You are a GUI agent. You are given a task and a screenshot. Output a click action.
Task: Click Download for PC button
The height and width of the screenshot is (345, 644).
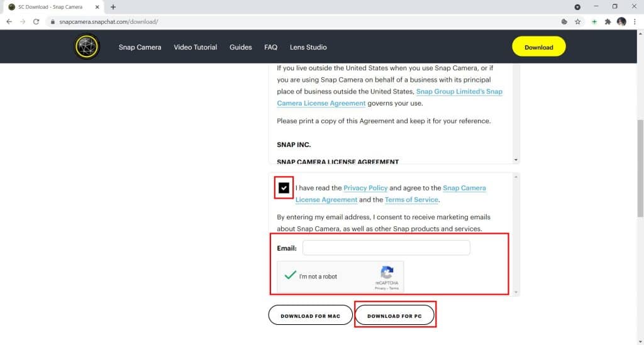pyautogui.click(x=394, y=315)
